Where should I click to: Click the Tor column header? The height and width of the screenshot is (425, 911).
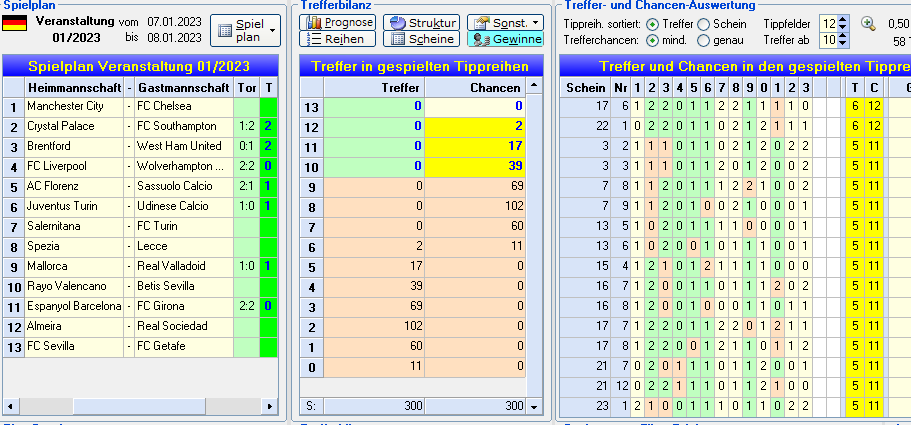pyautogui.click(x=246, y=88)
